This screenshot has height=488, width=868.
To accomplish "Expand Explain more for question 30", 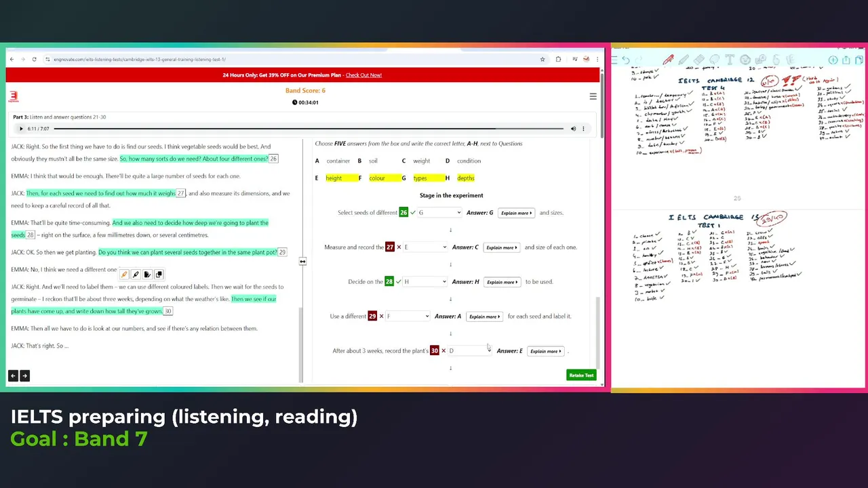I will (x=546, y=351).
